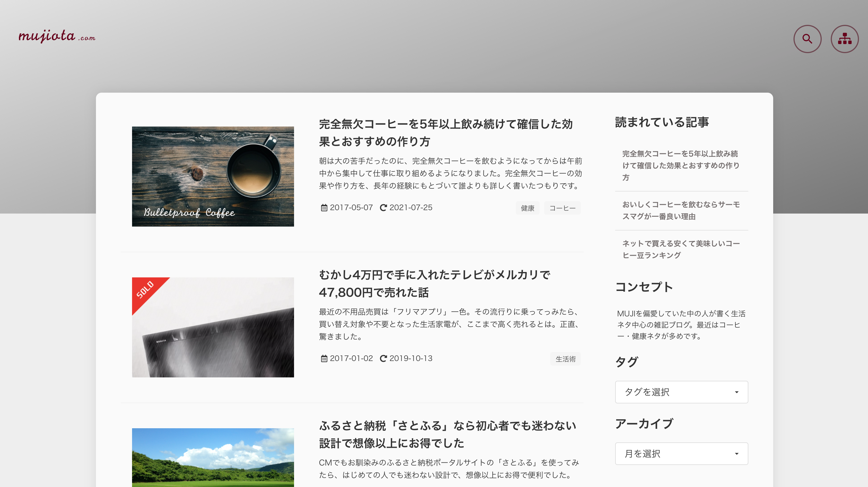This screenshot has width=868, height=487.
Task: Click the green landscape thumbnail
Action: (x=212, y=457)
